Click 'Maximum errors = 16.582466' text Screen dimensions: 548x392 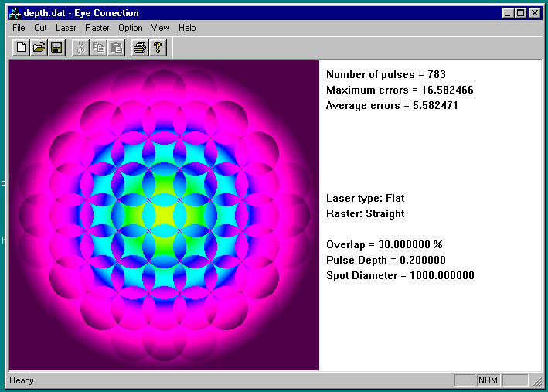pos(400,90)
